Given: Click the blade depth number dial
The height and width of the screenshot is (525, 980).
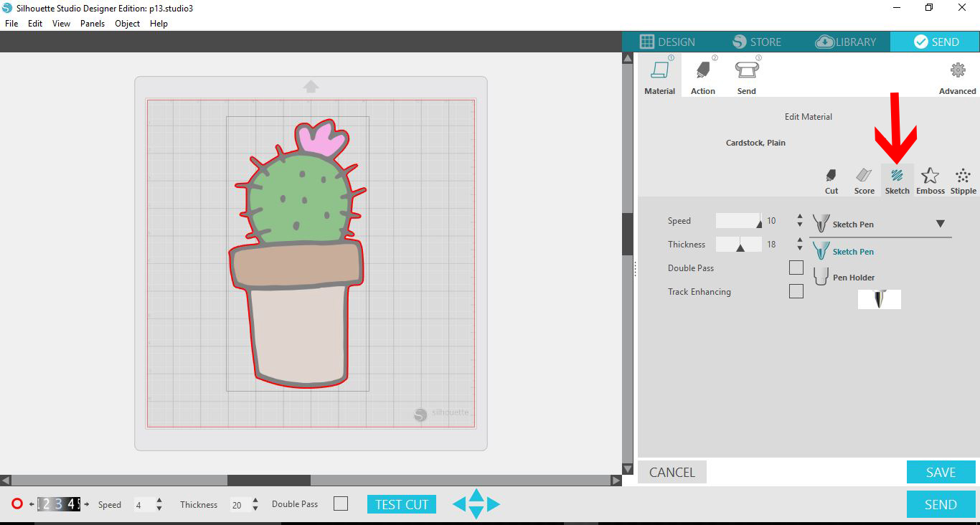Looking at the screenshot, I should pyautogui.click(x=59, y=504).
